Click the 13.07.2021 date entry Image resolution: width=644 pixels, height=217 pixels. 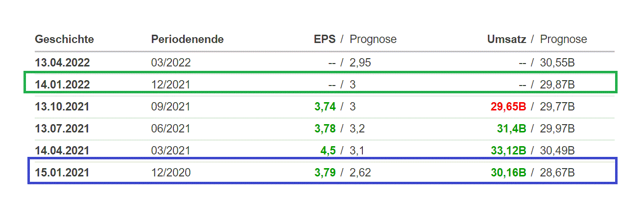tap(62, 129)
